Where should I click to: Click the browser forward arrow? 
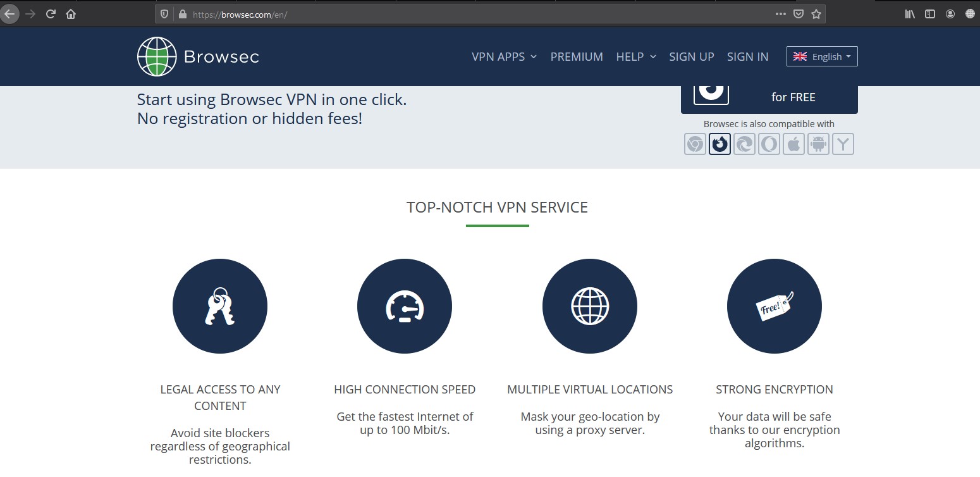[30, 13]
